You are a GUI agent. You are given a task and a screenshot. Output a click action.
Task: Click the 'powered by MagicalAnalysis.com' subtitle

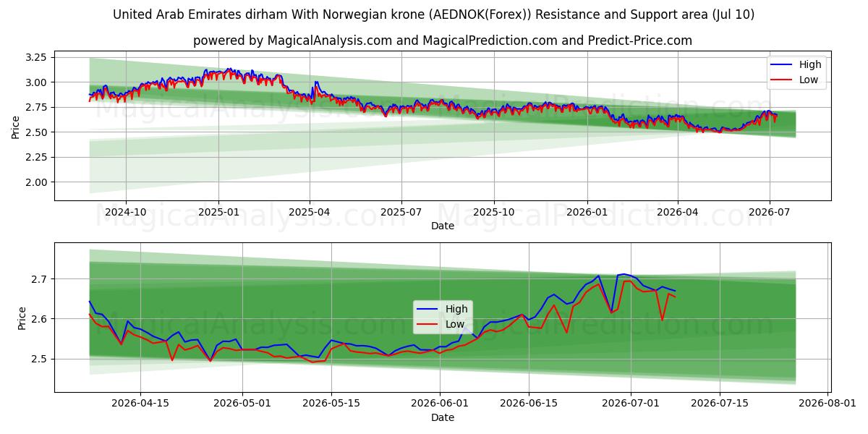[443, 41]
